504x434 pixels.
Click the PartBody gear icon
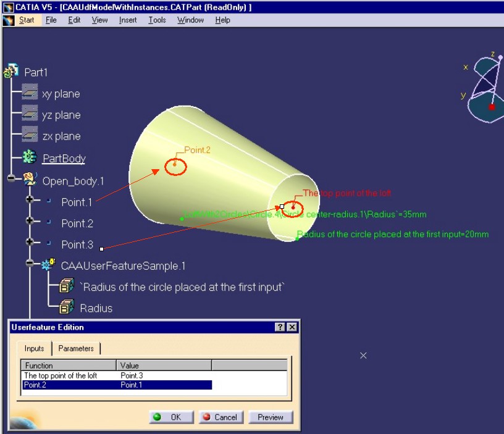pos(30,157)
